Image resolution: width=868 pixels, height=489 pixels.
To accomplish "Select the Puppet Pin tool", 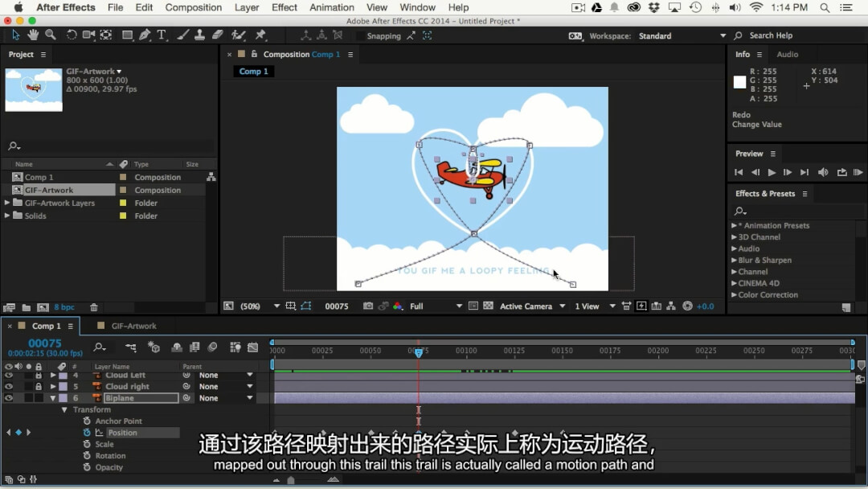I will tap(260, 35).
